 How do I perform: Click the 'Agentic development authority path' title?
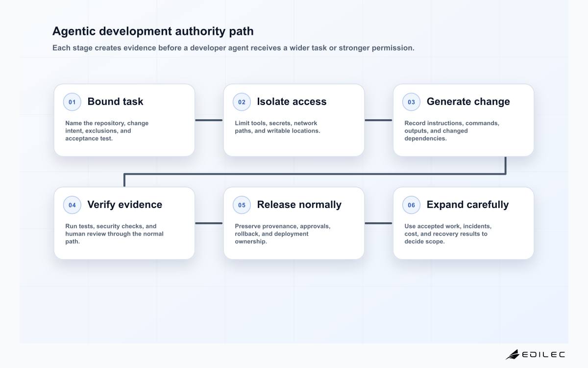[x=153, y=31]
